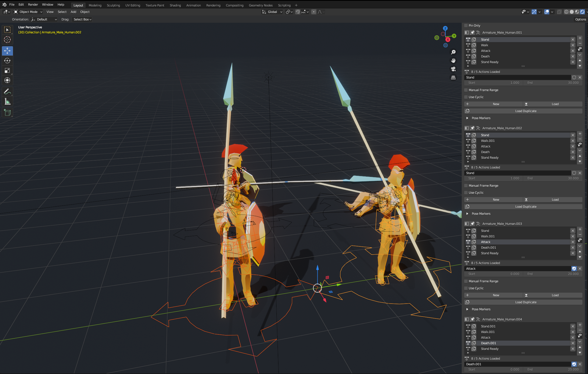Screen dimensions: 588x374
Task: Click Load Duplicate under Armature_Male_Human.001
Action: click(x=525, y=111)
